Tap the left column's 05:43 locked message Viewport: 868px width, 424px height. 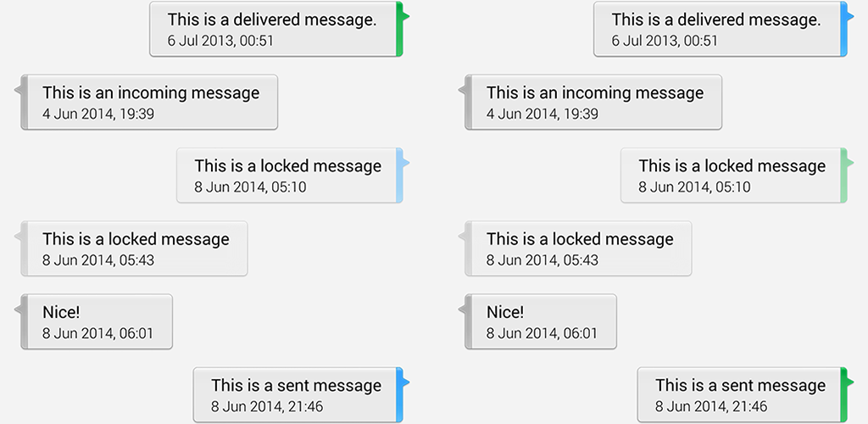136,248
